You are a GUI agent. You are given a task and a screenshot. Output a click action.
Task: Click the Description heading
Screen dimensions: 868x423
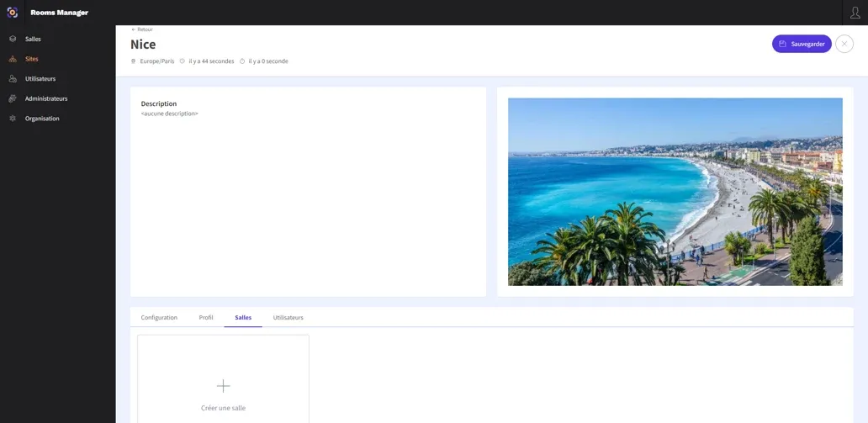click(x=159, y=103)
